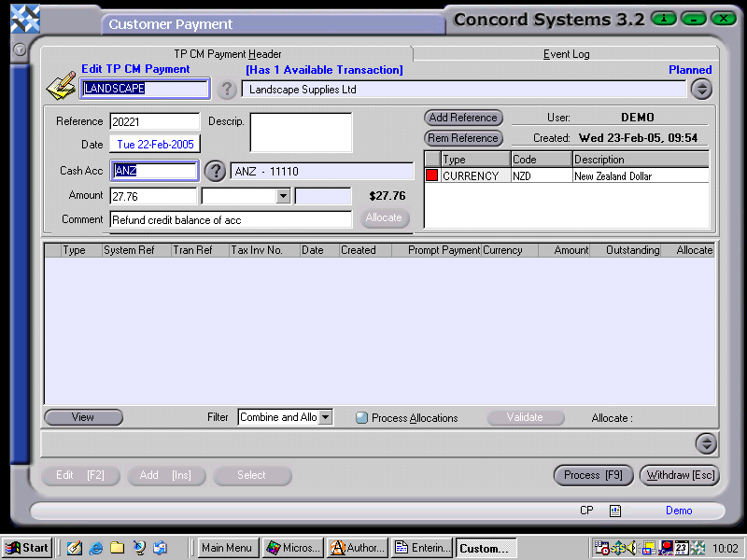The width and height of the screenshot is (747, 560).
Task: Switch to the Event Log tab
Action: click(x=566, y=54)
